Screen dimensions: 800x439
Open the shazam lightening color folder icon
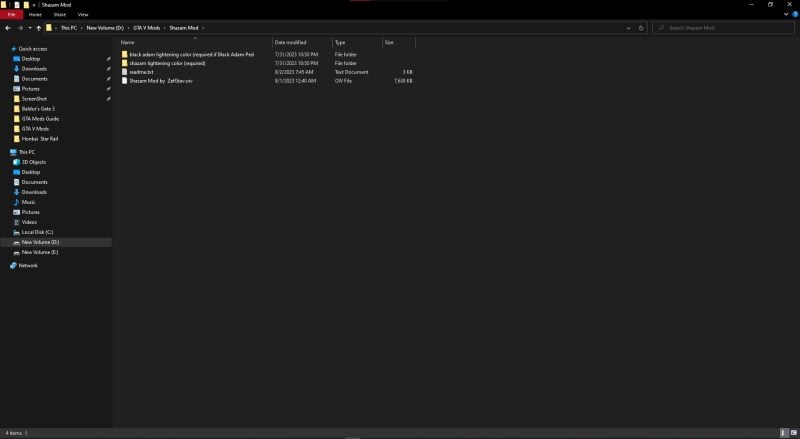pyautogui.click(x=124, y=63)
